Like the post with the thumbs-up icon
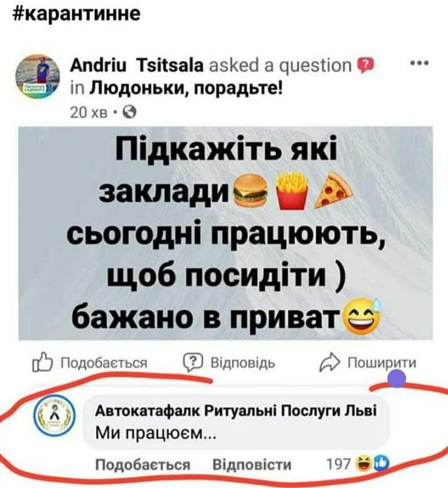This screenshot has width=448, height=488. tap(42, 363)
